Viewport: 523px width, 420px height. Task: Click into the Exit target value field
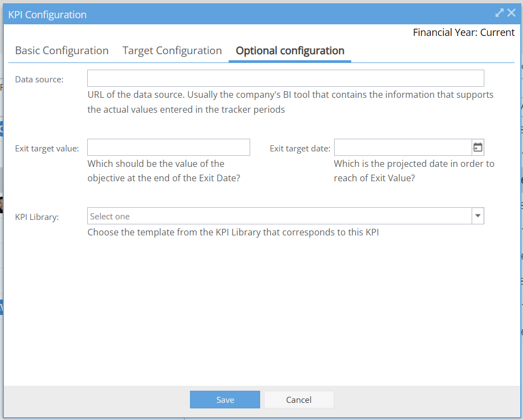tap(168, 147)
